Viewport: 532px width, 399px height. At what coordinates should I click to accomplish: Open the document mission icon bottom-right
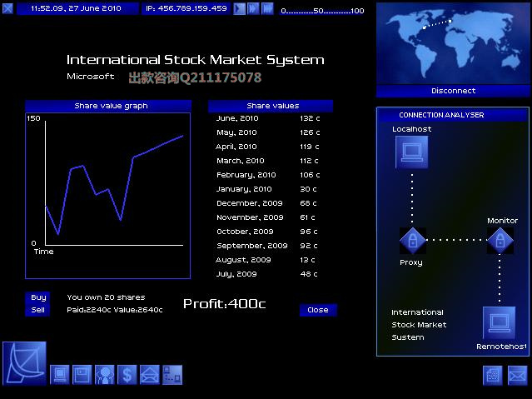click(493, 376)
